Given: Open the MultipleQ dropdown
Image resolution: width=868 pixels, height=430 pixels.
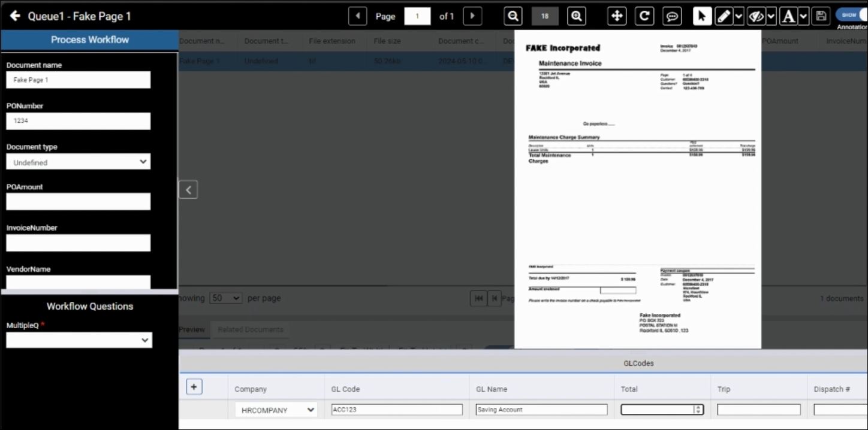Looking at the screenshot, I should click(79, 340).
